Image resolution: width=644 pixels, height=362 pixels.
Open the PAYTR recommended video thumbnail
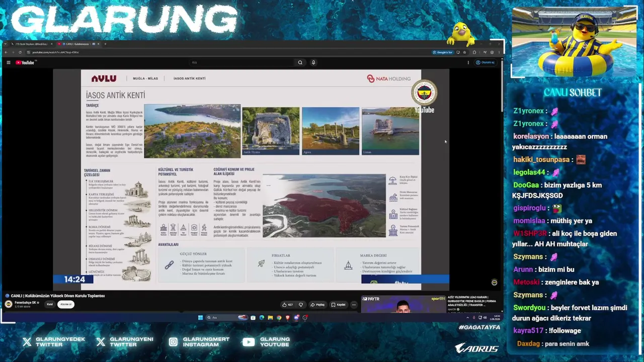(404, 304)
